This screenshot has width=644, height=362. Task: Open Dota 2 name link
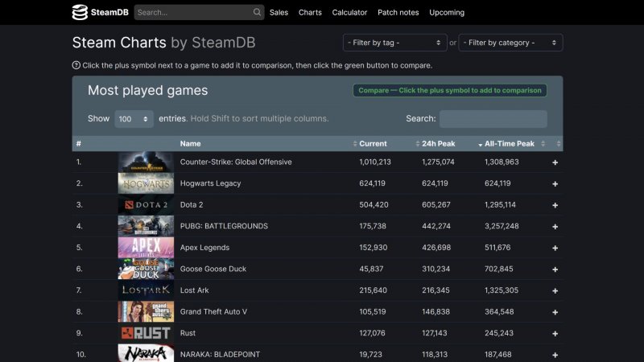[x=192, y=204]
